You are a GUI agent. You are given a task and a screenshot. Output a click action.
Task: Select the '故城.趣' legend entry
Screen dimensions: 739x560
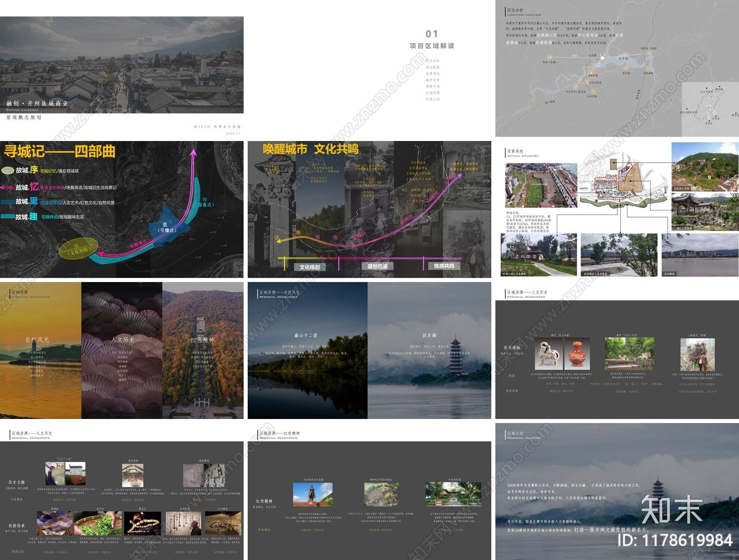pyautogui.click(x=43, y=217)
